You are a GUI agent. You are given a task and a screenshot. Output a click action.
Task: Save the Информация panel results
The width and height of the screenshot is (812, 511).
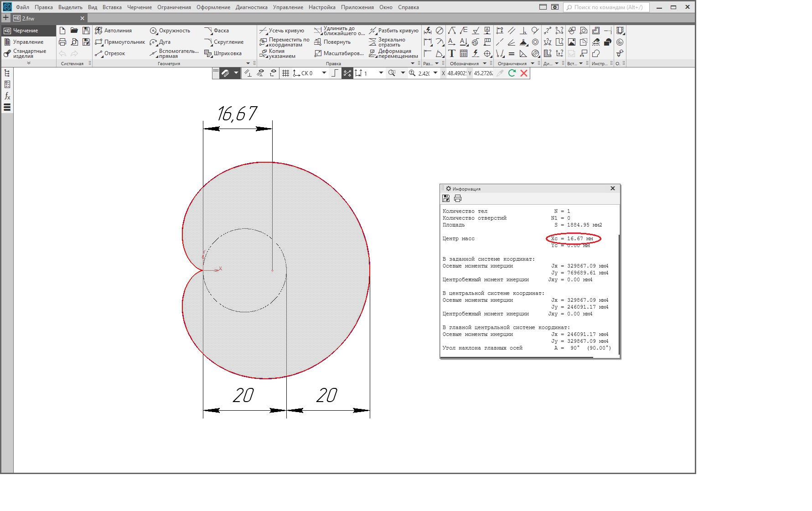click(446, 198)
